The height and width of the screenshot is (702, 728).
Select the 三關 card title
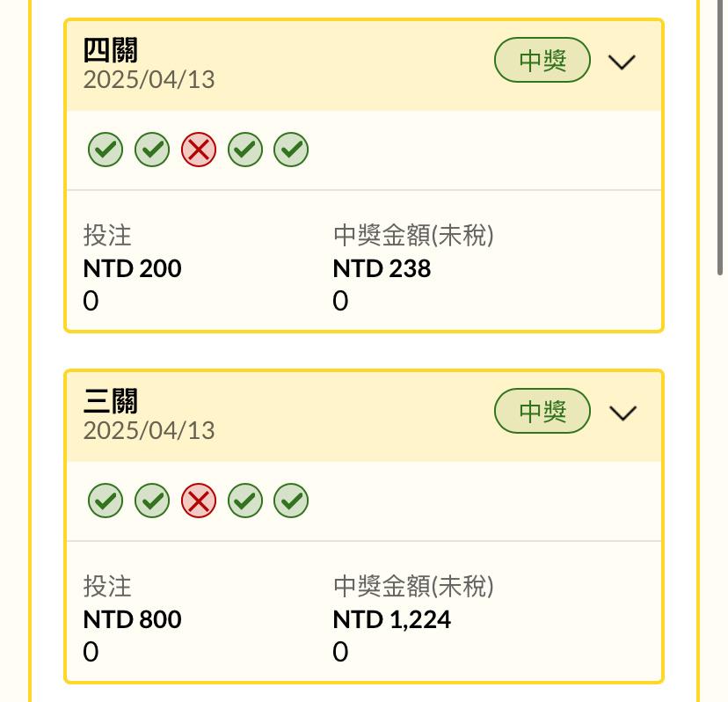(x=111, y=401)
